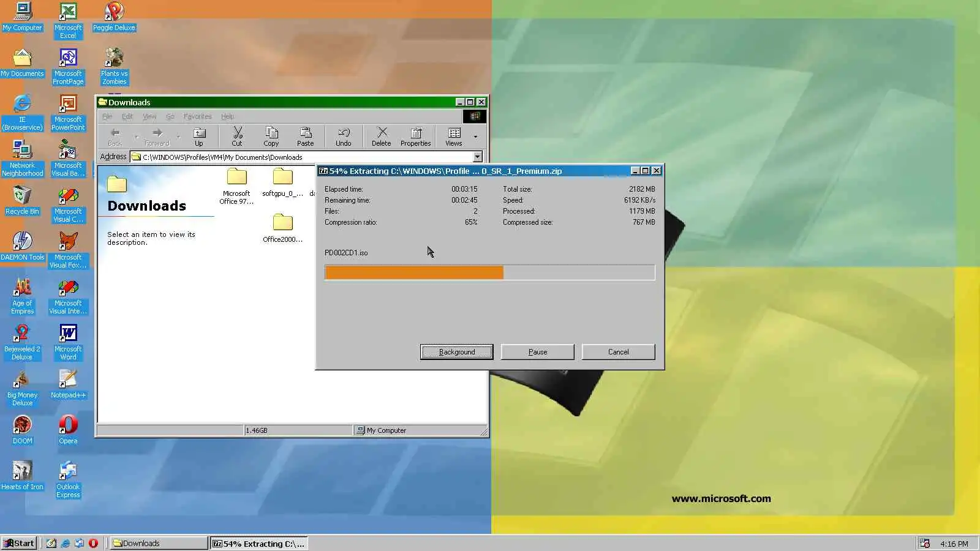Open the File menu in Downloads

107,116
